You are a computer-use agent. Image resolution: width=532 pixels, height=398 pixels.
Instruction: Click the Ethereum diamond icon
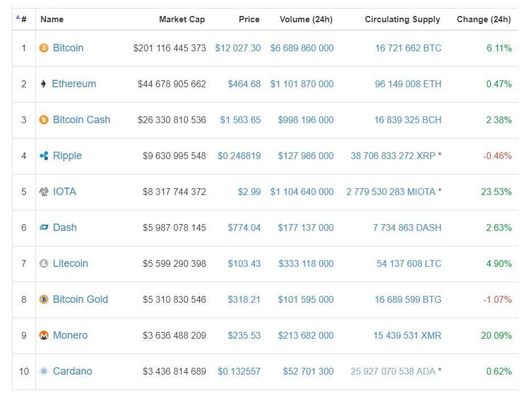[x=44, y=84]
